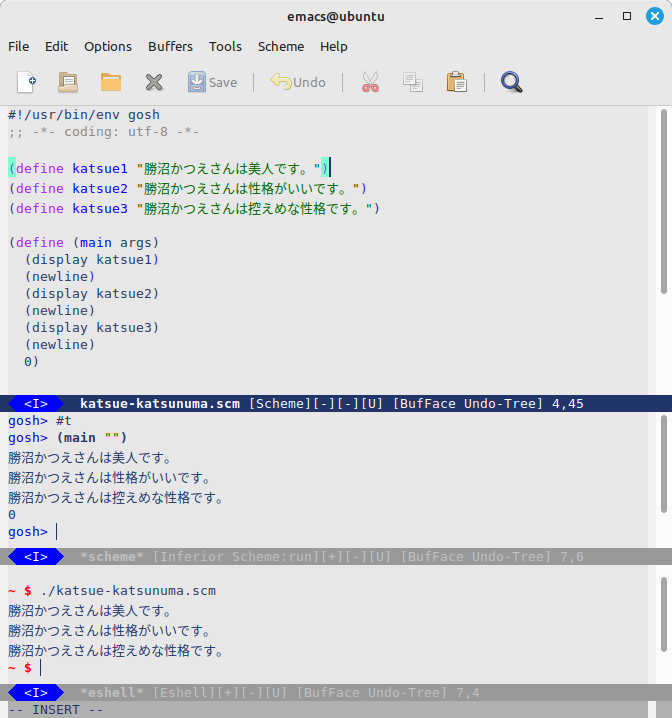Open the Buffers menu
672x718 pixels.
click(x=170, y=47)
